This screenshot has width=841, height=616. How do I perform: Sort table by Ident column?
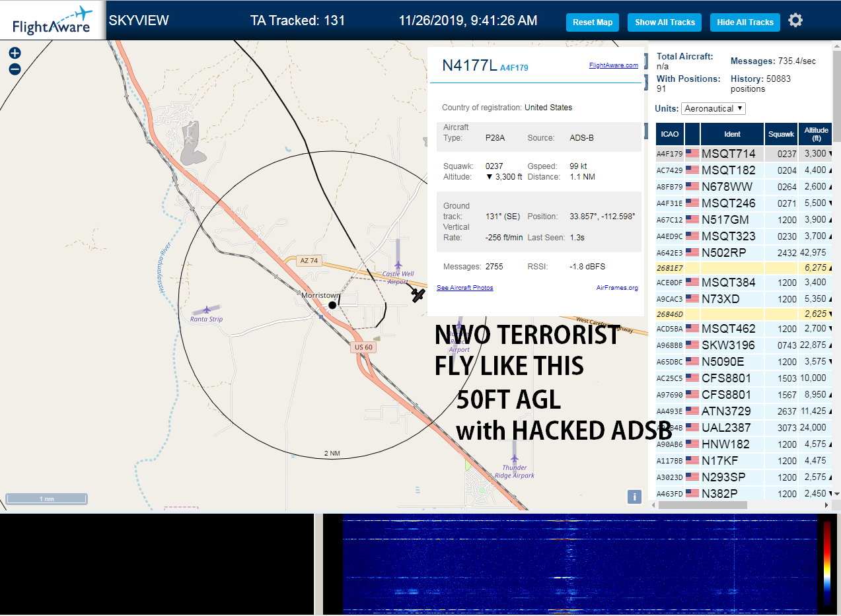732,134
